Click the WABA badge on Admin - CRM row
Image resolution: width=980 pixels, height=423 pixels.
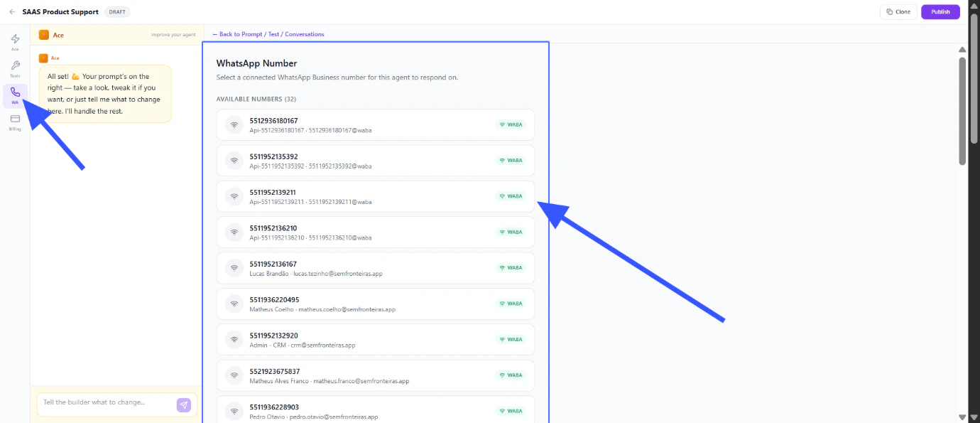[511, 340]
